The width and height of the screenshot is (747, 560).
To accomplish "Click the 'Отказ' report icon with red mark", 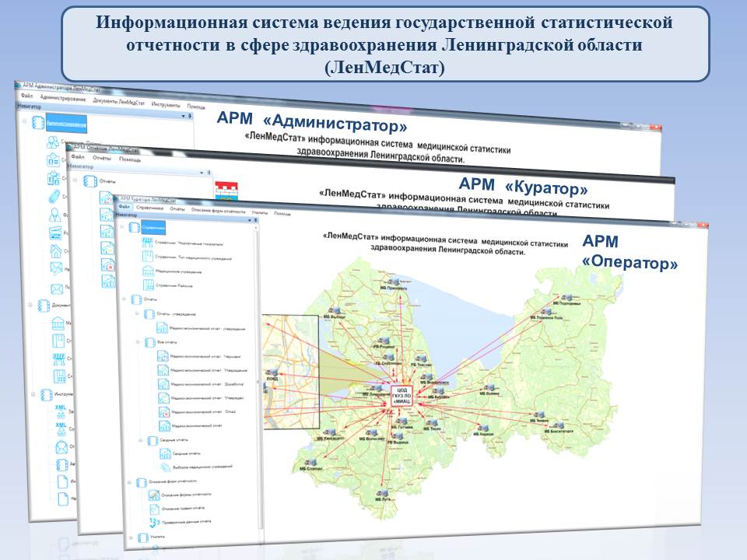I will pos(164,411).
